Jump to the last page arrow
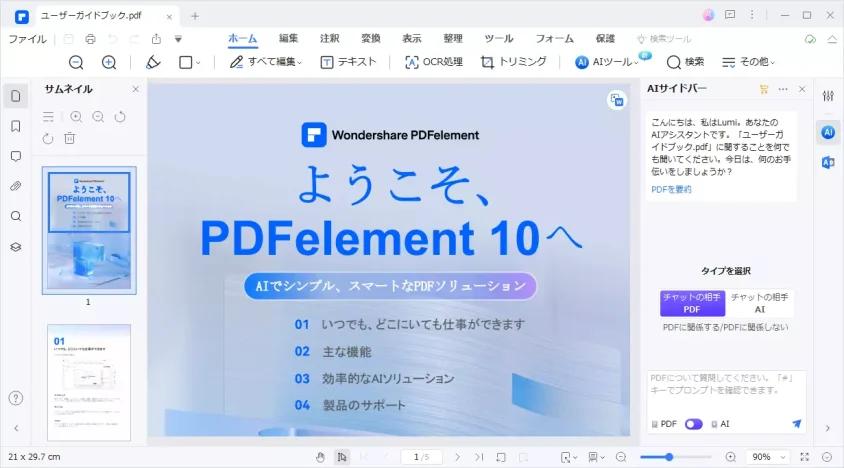 [x=479, y=457]
